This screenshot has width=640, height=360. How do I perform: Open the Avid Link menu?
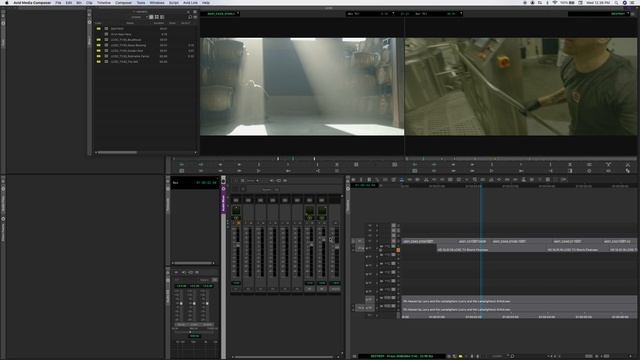[190, 2]
